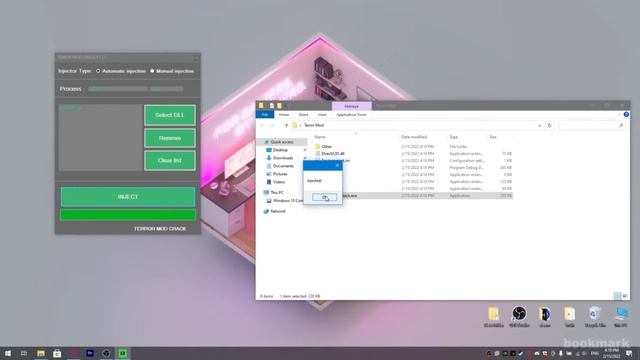This screenshot has height=360, width=640.
Task: Click the Explorer search box
Action: [591, 126]
